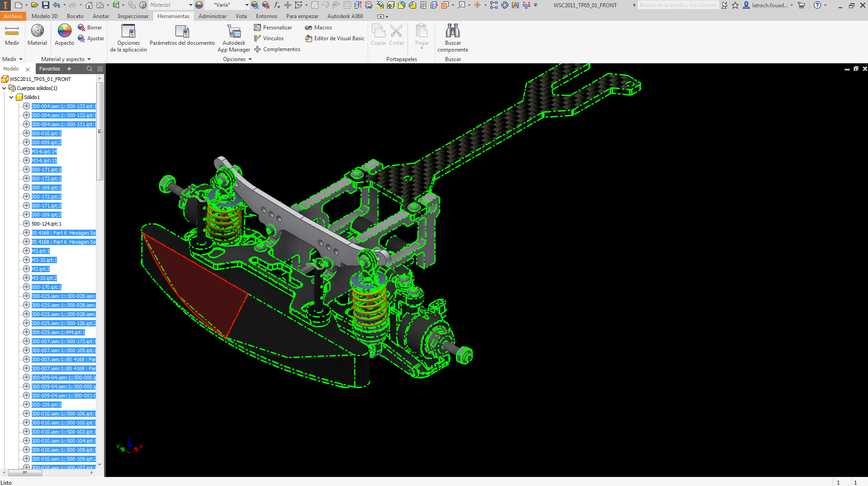Screen dimensions: 868x486
Task: Open the Entornos ribbon tab
Action: (266, 16)
